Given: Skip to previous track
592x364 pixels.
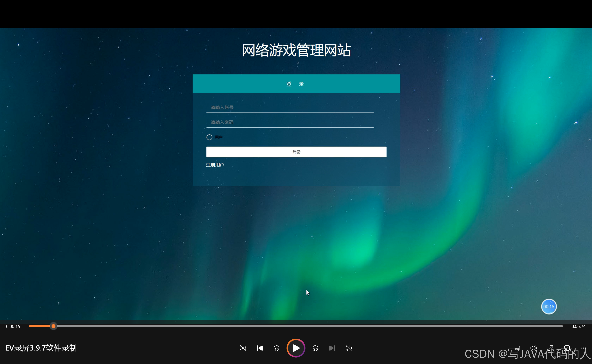Looking at the screenshot, I should coord(260,348).
